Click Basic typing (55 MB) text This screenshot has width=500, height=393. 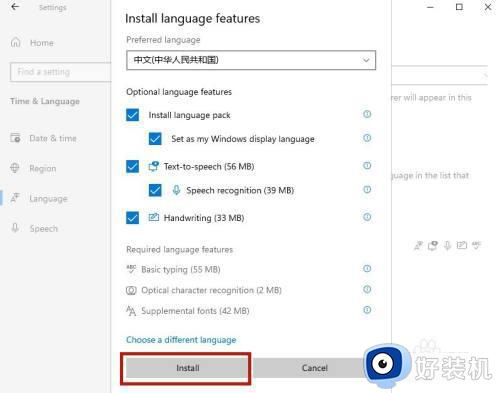(181, 269)
